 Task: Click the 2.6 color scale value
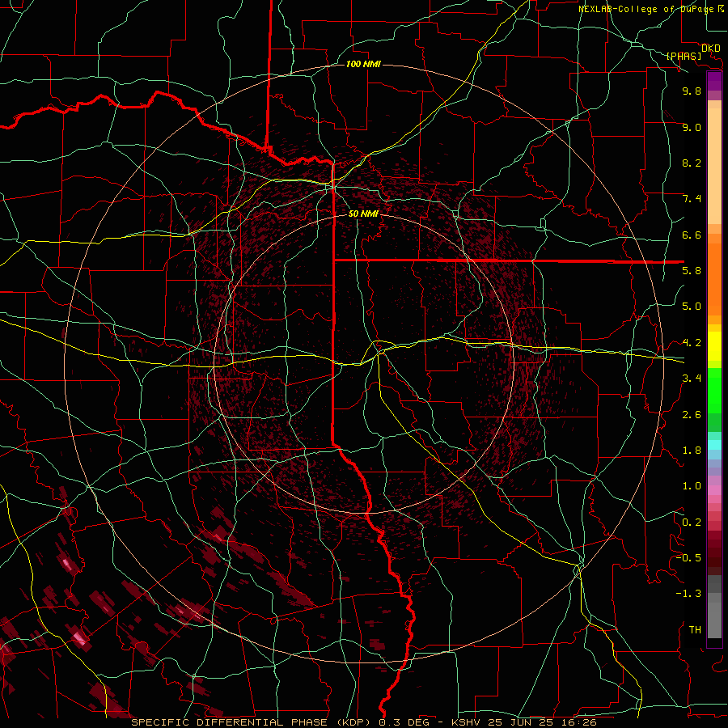pos(692,414)
